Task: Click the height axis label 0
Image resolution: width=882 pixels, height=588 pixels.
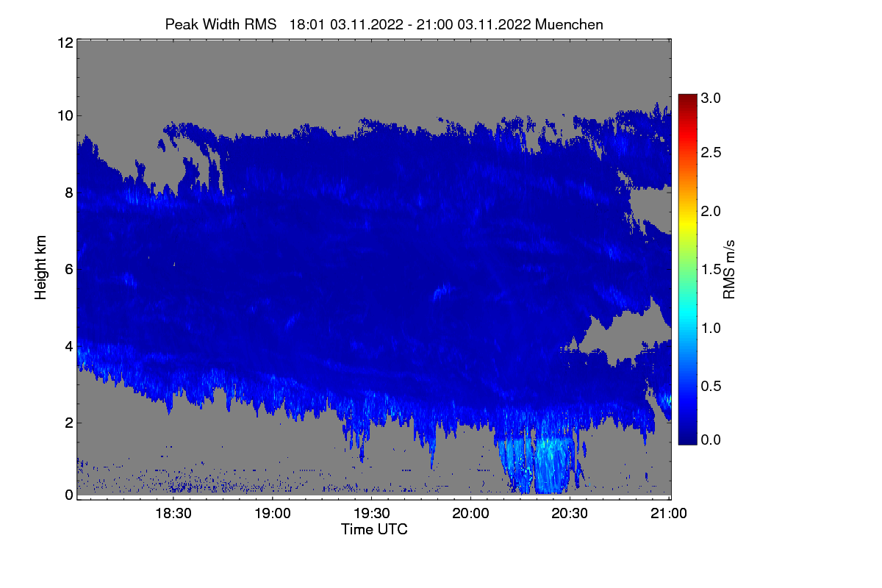Action: tap(68, 495)
